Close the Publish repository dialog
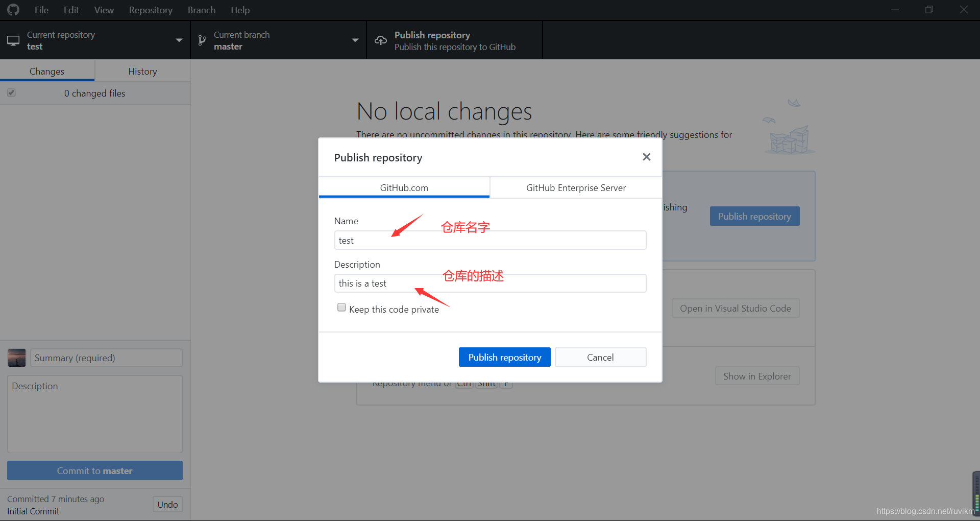 pos(646,157)
